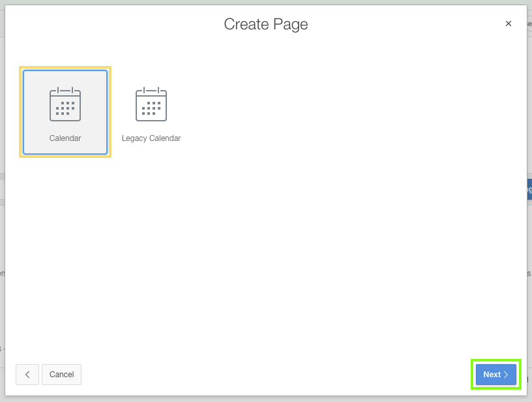Click the X at dialog top-right
The image size is (532, 402).
pyautogui.click(x=509, y=23)
